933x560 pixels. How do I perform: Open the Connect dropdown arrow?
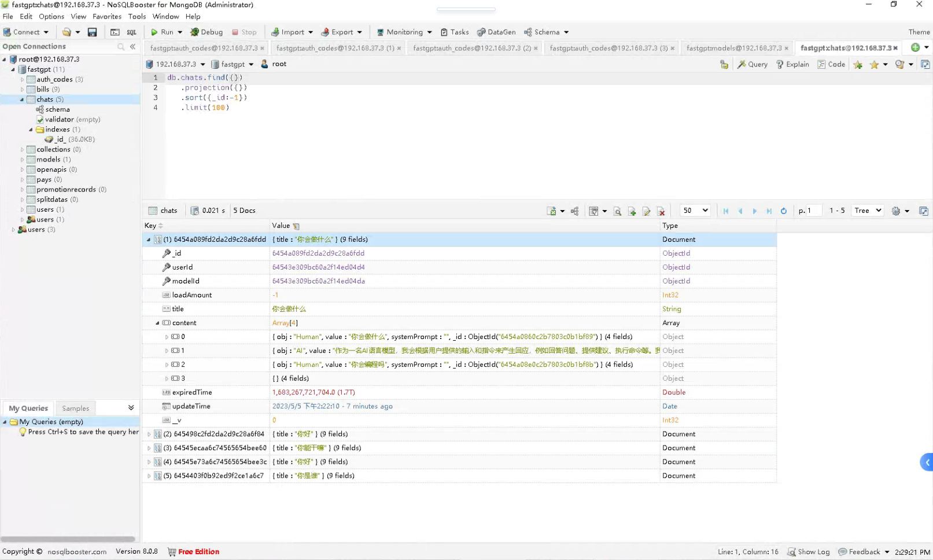coord(46,32)
